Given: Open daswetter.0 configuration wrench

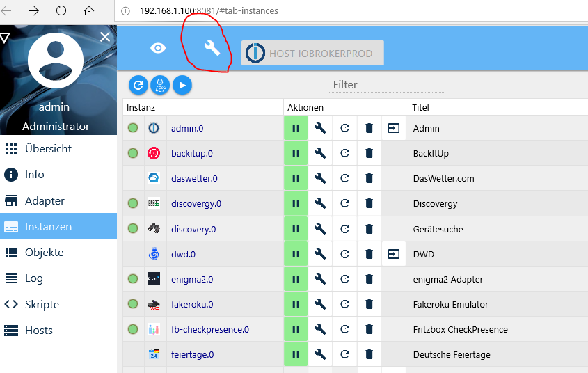Looking at the screenshot, I should tap(320, 178).
